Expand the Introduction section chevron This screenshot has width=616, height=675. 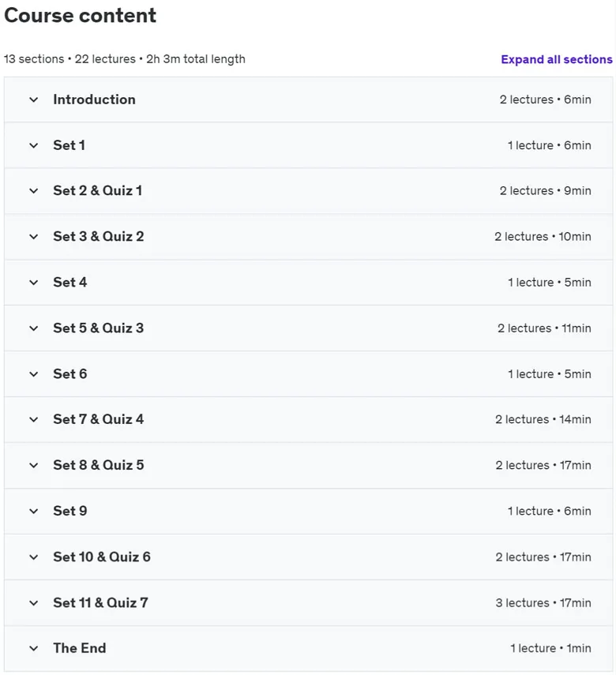[34, 100]
